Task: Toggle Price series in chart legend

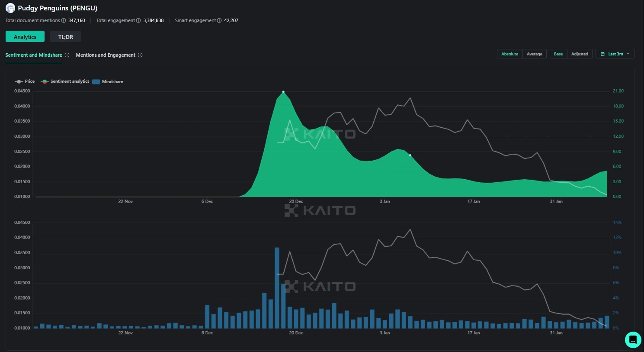Action: click(25, 81)
